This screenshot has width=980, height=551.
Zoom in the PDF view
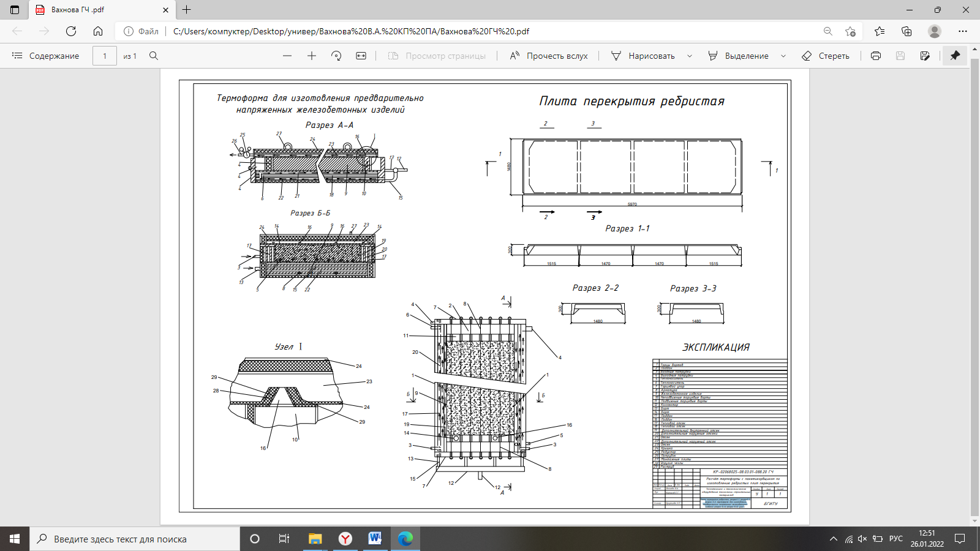coord(312,56)
